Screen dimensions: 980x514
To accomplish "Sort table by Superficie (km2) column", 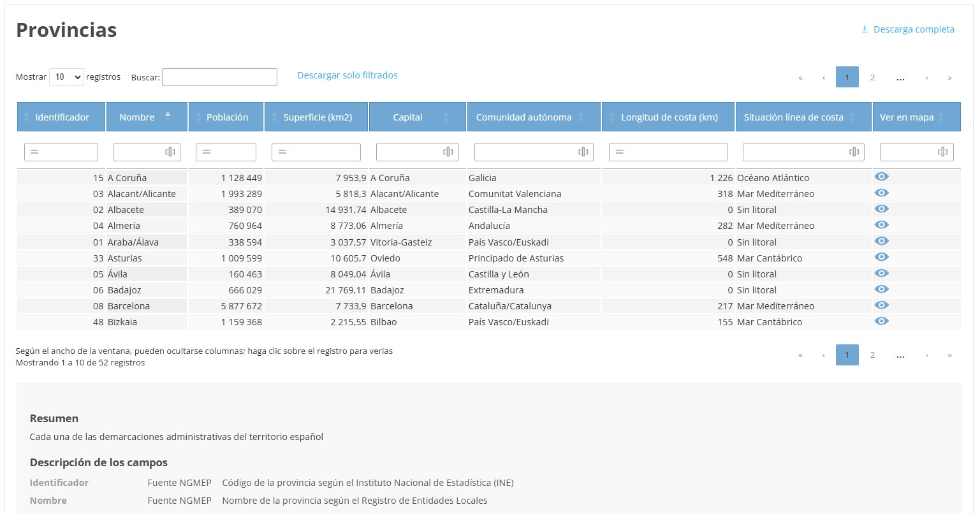I will click(x=317, y=117).
